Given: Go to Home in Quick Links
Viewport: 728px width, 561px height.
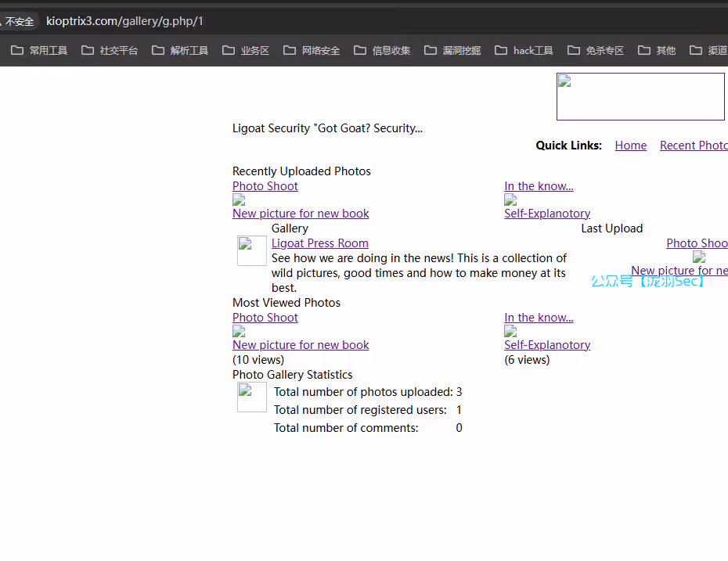Looking at the screenshot, I should 630,146.
